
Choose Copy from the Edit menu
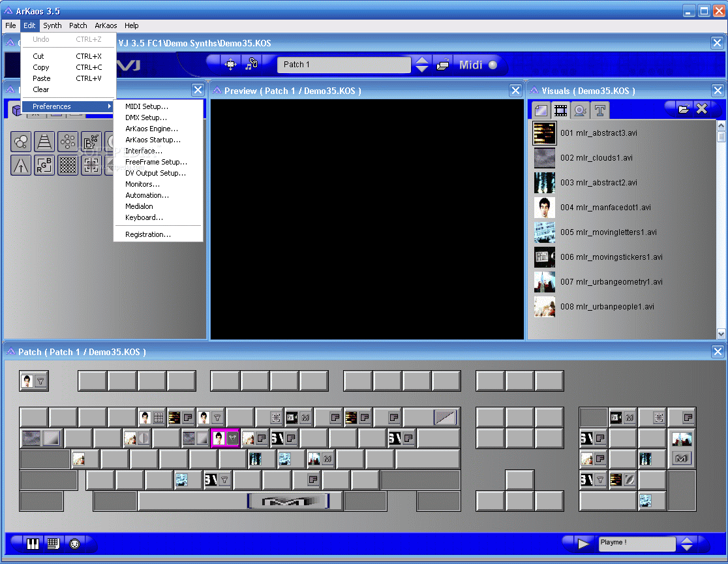click(x=68, y=67)
